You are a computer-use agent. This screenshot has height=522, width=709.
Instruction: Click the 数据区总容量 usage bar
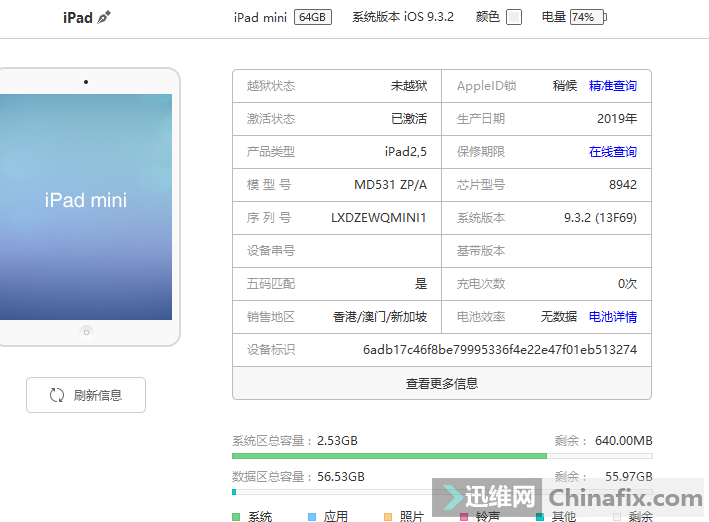point(441,492)
